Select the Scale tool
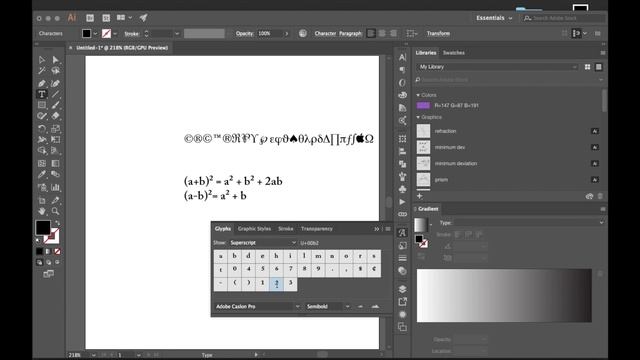640x360 pixels. [x=56, y=129]
